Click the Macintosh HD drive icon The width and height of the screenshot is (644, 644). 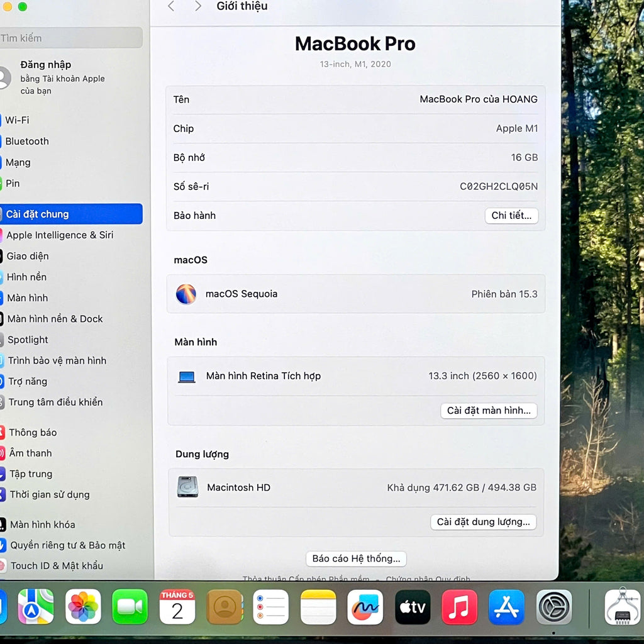tap(187, 487)
